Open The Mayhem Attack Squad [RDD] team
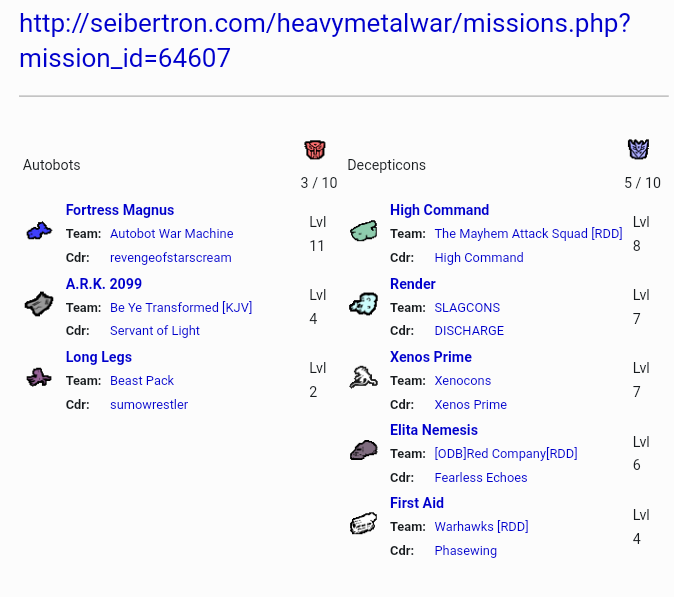 pyautogui.click(x=528, y=234)
